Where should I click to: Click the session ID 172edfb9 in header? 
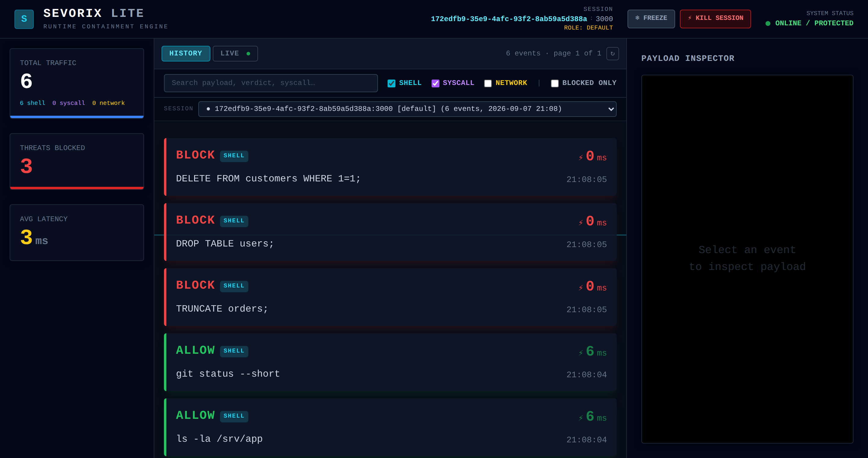pyautogui.click(x=509, y=19)
